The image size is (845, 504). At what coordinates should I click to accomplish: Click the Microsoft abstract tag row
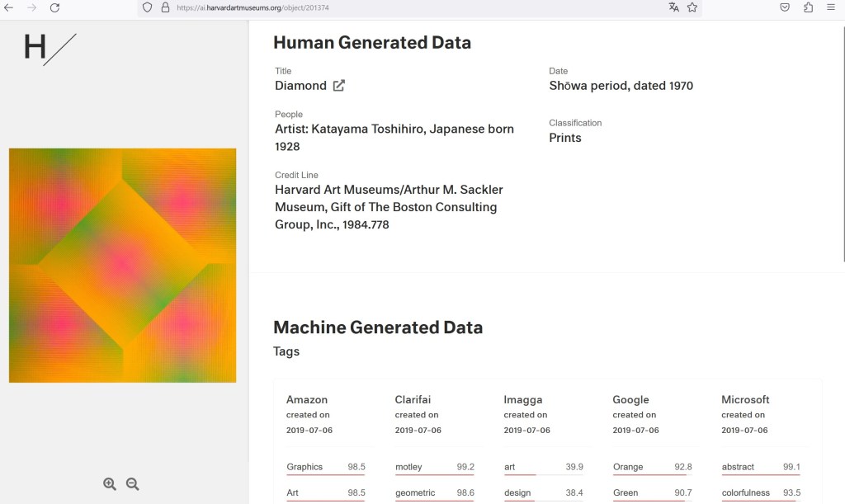760,467
